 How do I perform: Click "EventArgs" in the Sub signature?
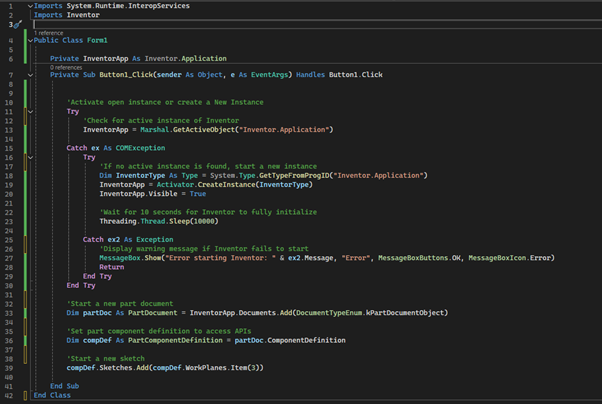click(x=269, y=75)
